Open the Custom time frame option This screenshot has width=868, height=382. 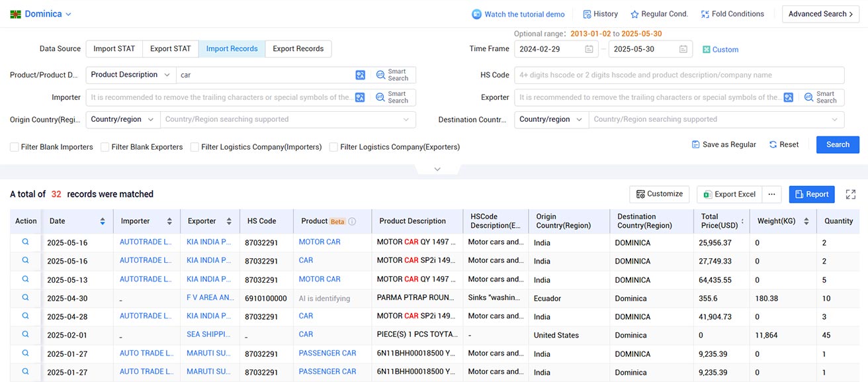pyautogui.click(x=720, y=50)
